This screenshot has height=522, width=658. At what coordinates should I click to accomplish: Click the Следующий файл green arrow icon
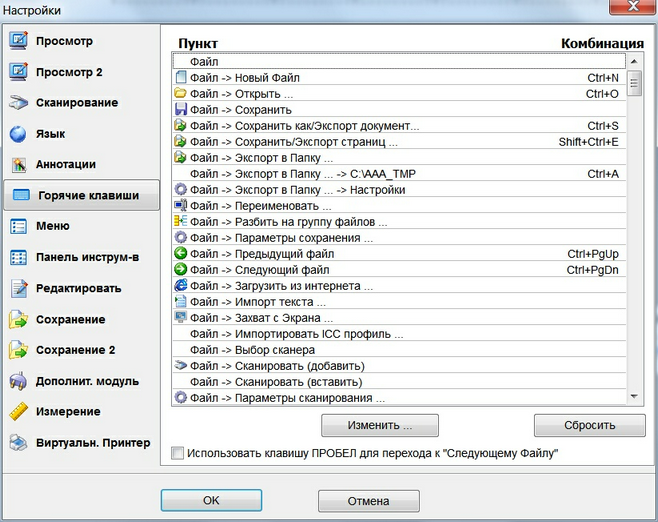pos(180,269)
